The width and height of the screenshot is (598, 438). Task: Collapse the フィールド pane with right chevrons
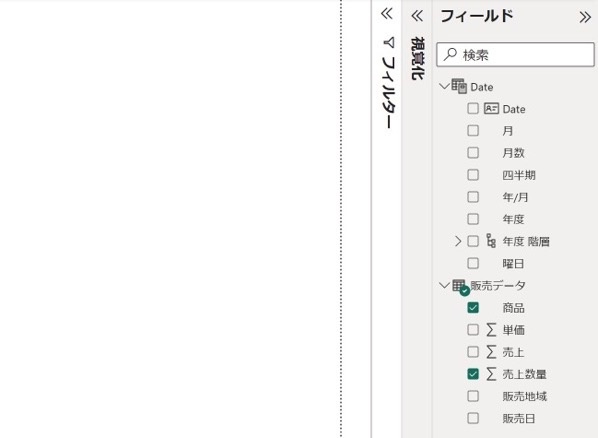[x=585, y=17]
